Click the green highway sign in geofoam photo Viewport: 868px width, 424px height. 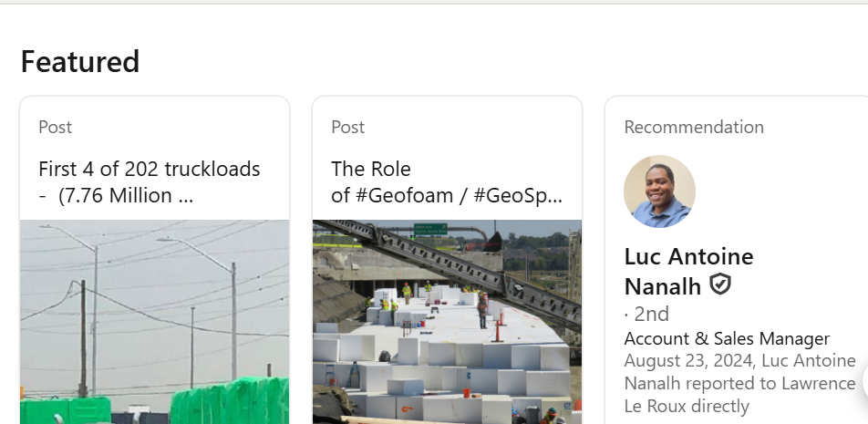[x=429, y=230]
